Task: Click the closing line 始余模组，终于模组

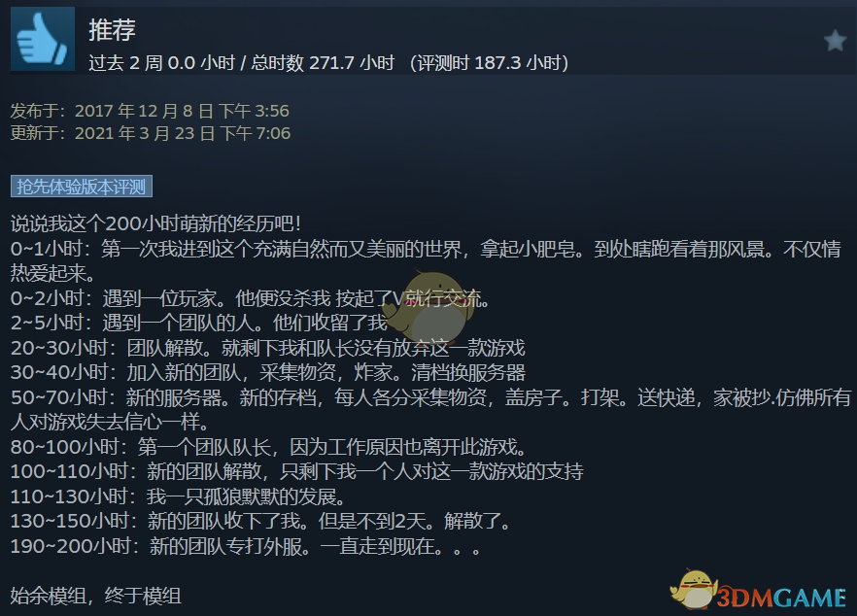Action: coord(95,596)
